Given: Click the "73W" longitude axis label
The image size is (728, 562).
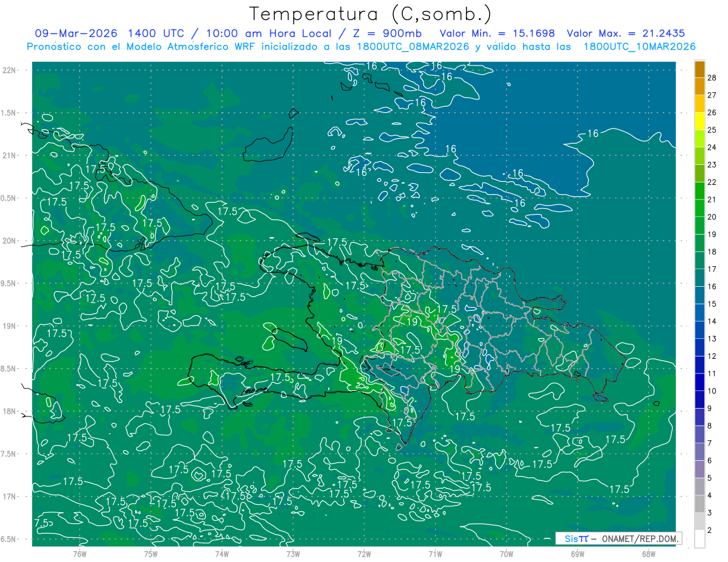Looking at the screenshot, I should click(x=293, y=554).
